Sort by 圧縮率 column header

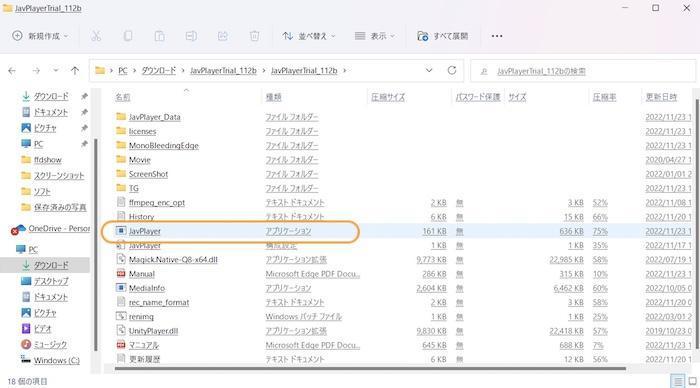(x=604, y=97)
